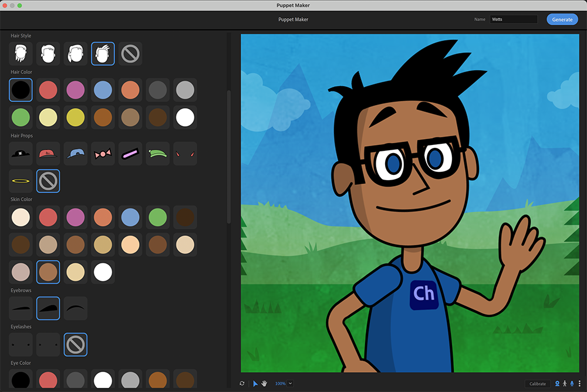Screen dimensions: 587x392
Task: Set hair color to light blue
Action: 103,90
